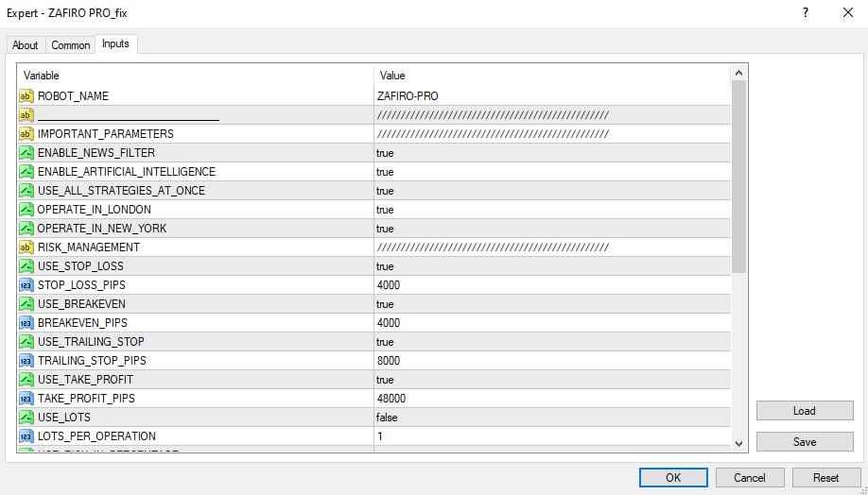This screenshot has height=495, width=868.
Task: Click the boolean icon beside USE_TRAILING_STOP
Action: (26, 341)
